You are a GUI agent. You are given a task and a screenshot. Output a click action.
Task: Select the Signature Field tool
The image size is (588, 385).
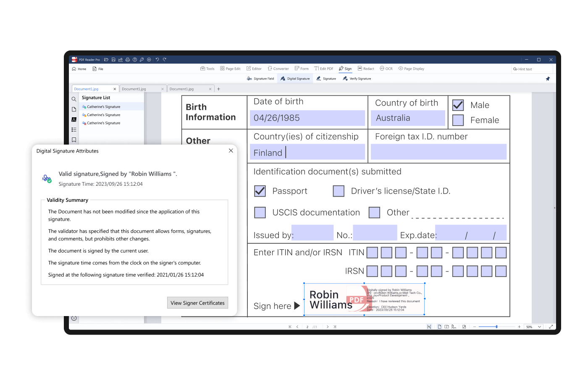260,78
